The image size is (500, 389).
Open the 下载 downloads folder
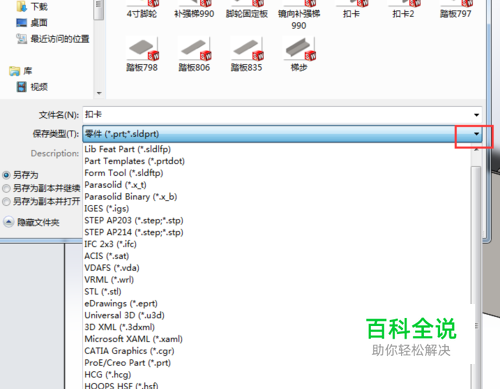pyautogui.click(x=32, y=7)
